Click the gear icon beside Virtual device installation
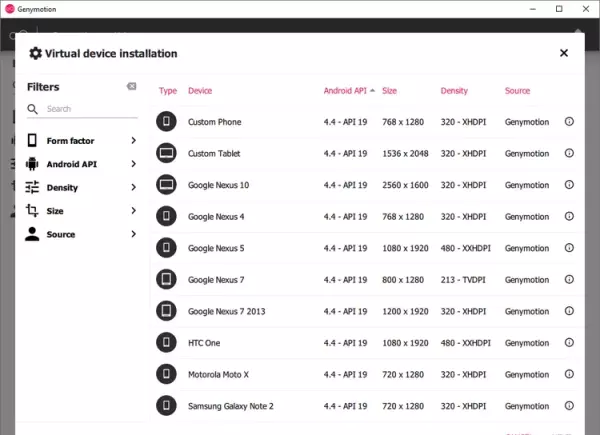 [x=35, y=53]
